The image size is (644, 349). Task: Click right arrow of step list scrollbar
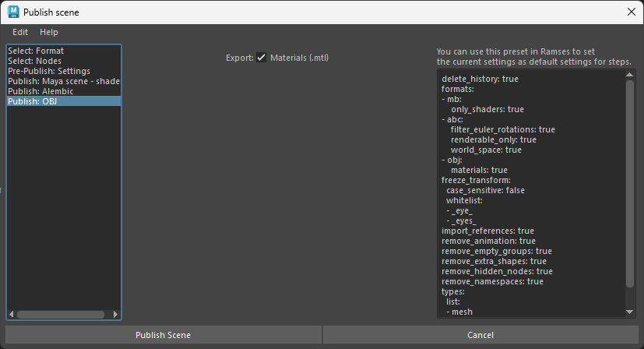[x=116, y=315]
